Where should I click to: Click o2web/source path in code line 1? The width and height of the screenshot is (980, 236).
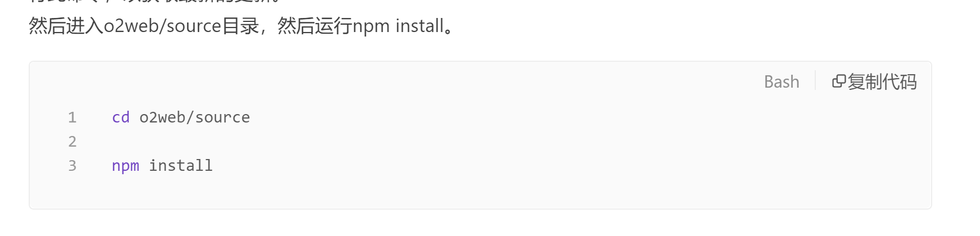click(195, 117)
